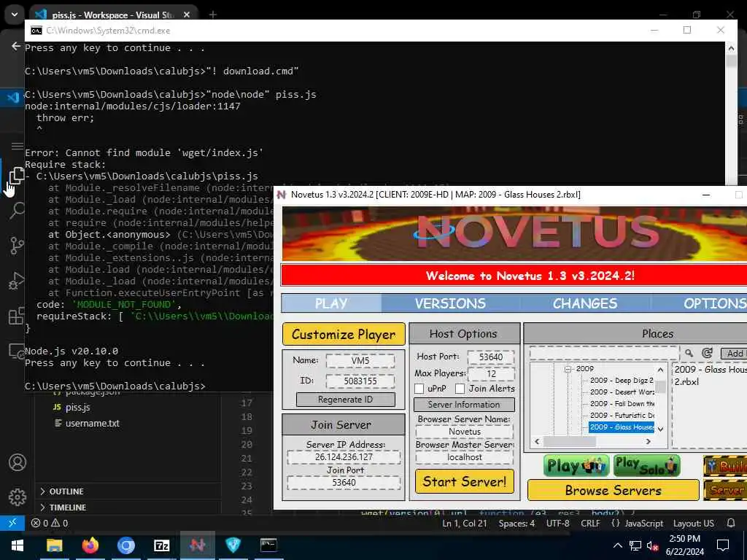Open the Search view in VS Code
The height and width of the screenshot is (560, 747).
pyautogui.click(x=17, y=210)
